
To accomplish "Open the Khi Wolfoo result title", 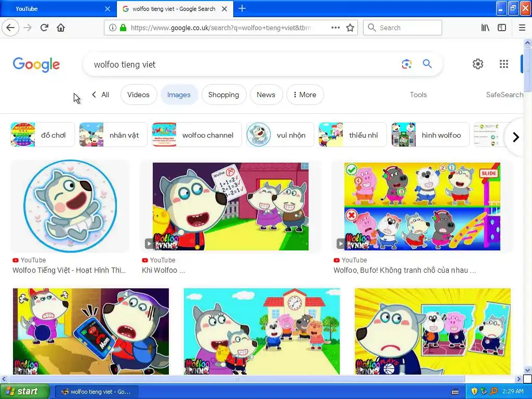I will tap(164, 270).
